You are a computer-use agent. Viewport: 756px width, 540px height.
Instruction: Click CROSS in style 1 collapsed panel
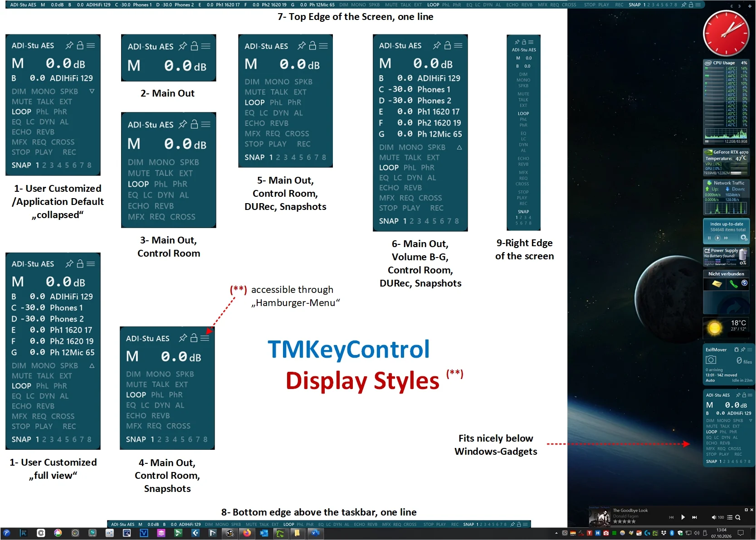63,142
